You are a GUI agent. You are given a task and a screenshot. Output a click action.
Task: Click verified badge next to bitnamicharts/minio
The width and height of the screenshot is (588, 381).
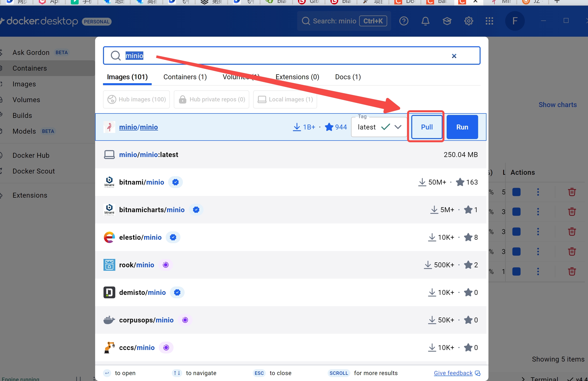(x=196, y=210)
